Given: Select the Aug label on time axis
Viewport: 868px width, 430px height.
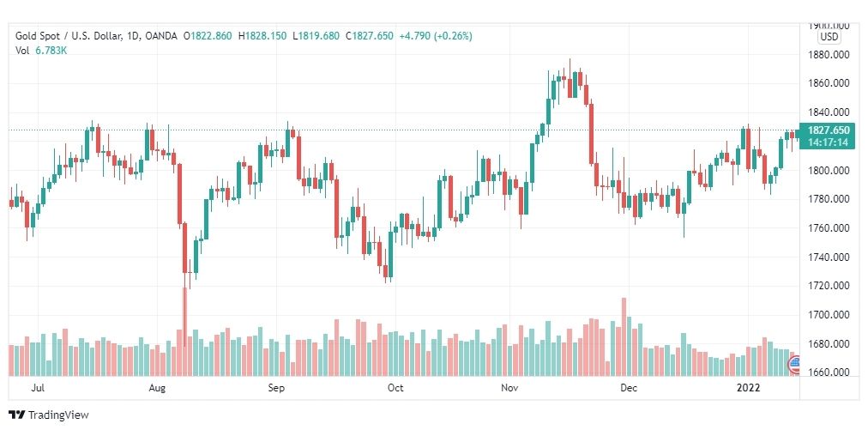Looking at the screenshot, I should 156,388.
